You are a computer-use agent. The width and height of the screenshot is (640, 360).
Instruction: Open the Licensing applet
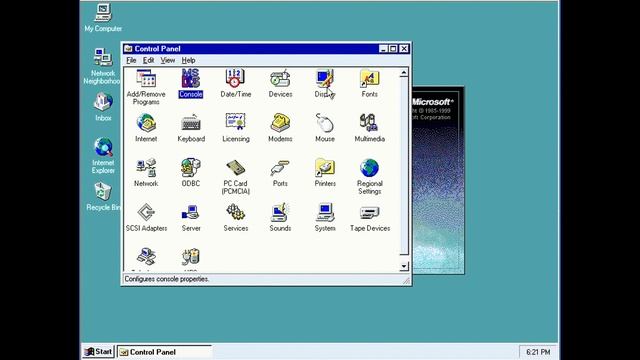236,128
